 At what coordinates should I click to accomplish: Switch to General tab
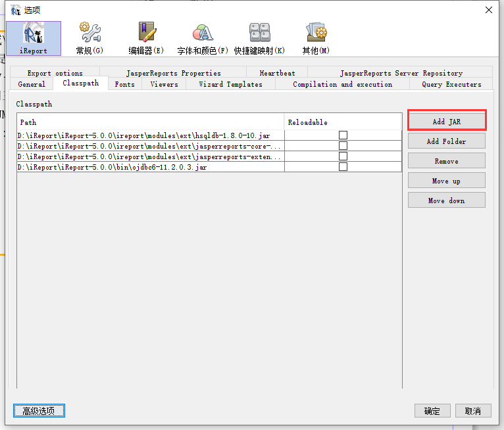point(32,84)
